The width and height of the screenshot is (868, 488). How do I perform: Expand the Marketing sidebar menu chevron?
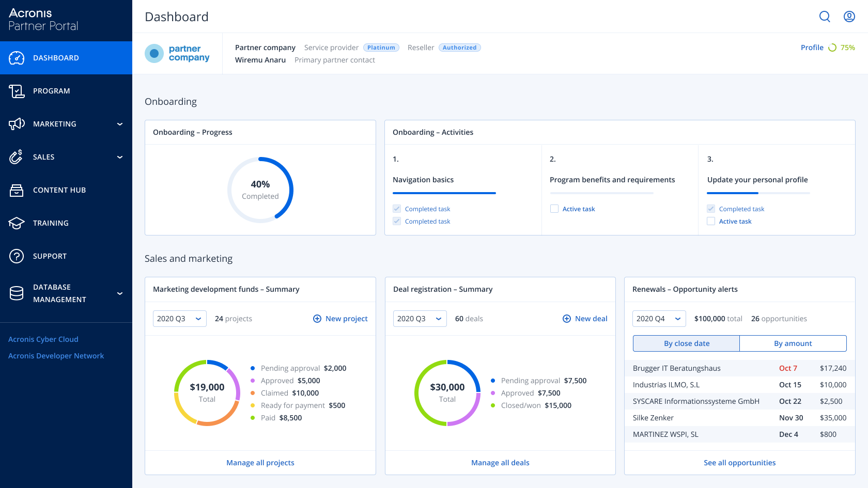click(120, 124)
